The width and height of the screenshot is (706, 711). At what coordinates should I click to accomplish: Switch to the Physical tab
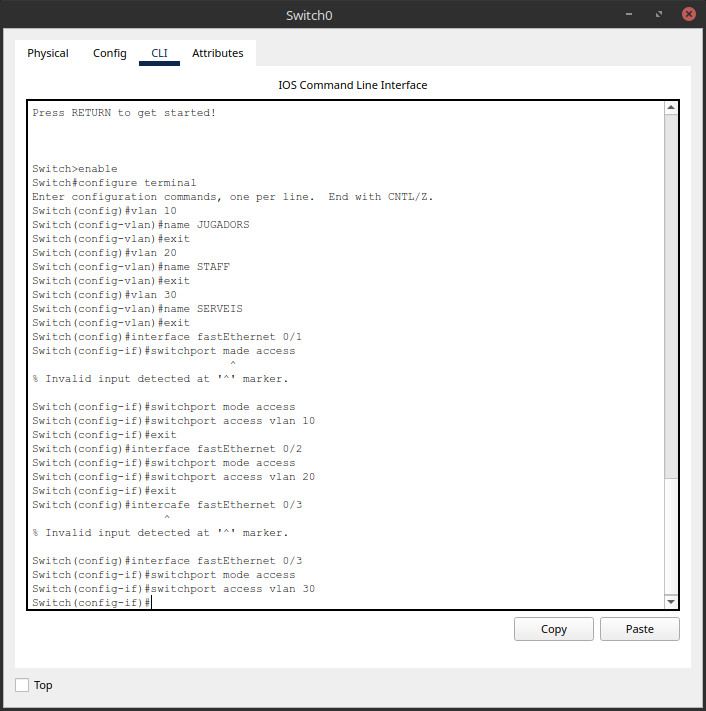(48, 53)
